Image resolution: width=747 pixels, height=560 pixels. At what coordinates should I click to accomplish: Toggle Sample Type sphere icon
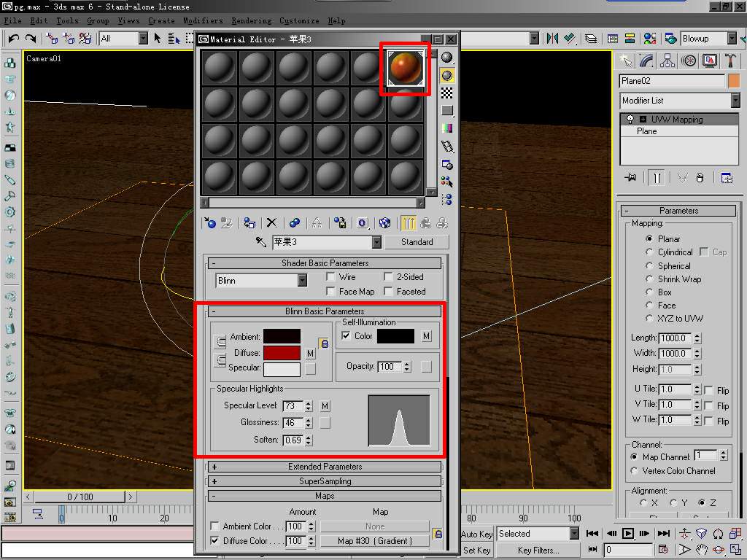pyautogui.click(x=447, y=58)
